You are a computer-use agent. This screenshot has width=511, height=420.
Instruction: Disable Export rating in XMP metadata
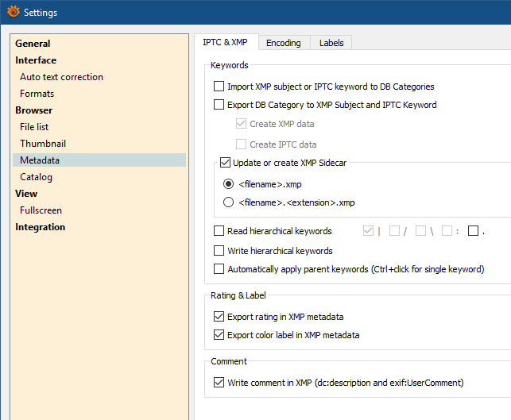[x=219, y=317]
